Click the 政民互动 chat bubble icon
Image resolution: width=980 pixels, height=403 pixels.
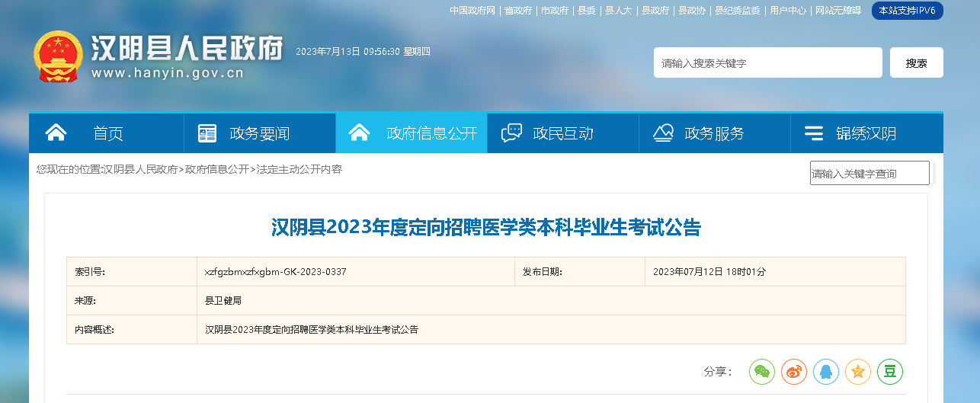click(x=511, y=133)
